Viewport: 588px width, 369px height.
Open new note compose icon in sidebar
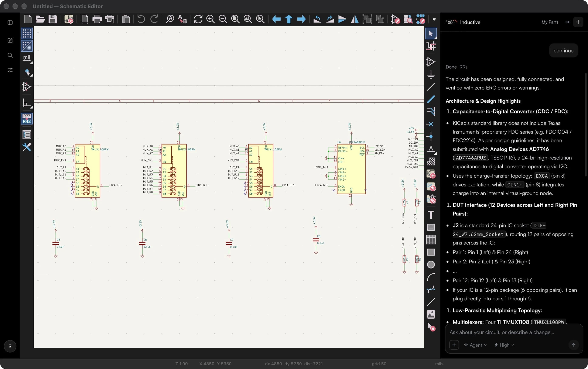(10, 40)
